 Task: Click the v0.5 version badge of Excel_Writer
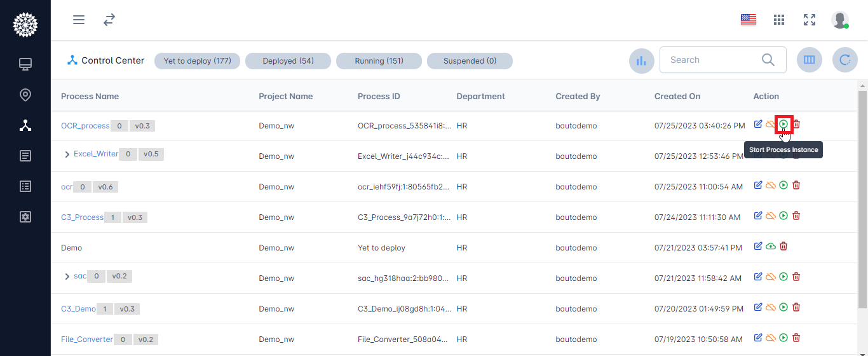pyautogui.click(x=151, y=154)
